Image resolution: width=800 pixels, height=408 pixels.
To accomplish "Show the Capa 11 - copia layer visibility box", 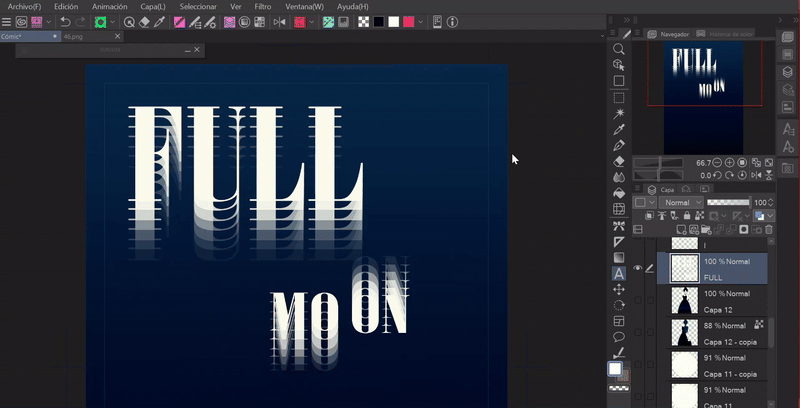I will point(638,365).
